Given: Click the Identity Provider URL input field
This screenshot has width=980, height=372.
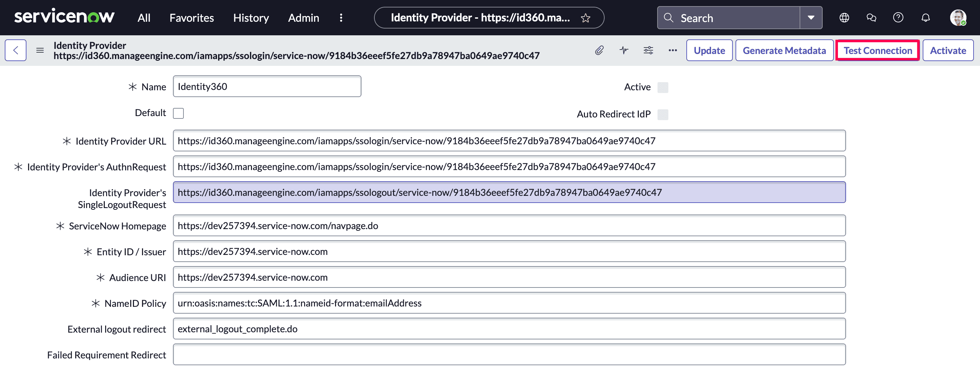Looking at the screenshot, I should [x=509, y=141].
